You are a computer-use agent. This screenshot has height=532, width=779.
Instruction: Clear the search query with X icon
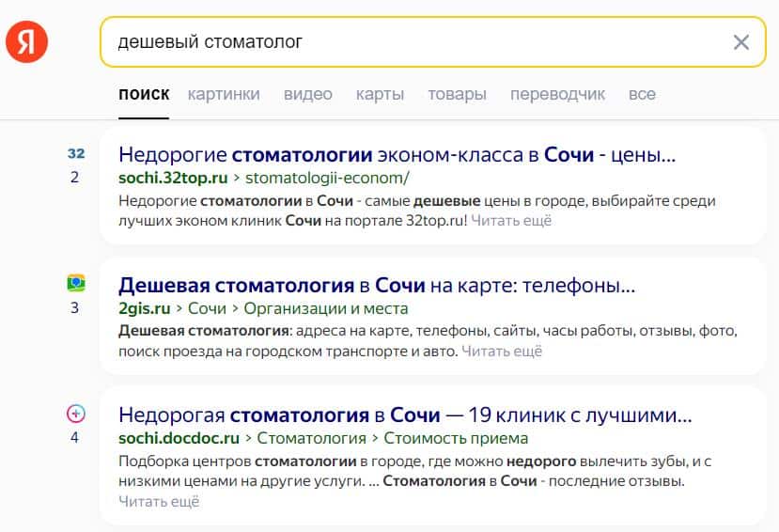[741, 42]
